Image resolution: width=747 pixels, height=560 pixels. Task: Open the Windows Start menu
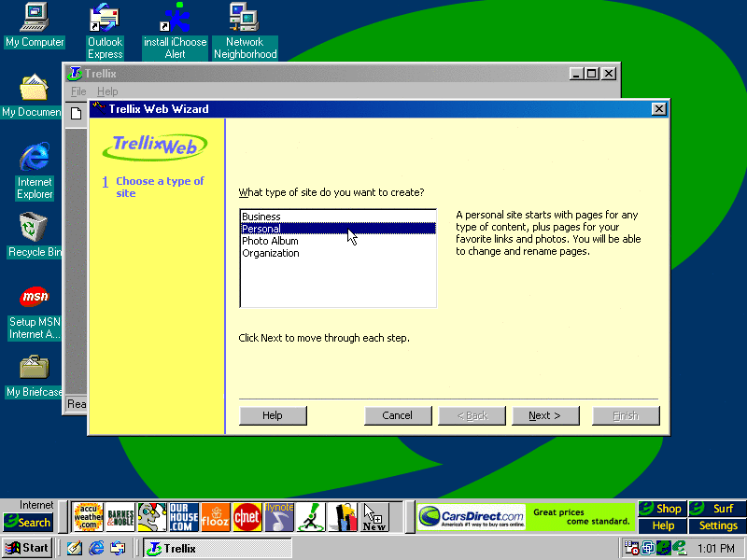[28, 548]
